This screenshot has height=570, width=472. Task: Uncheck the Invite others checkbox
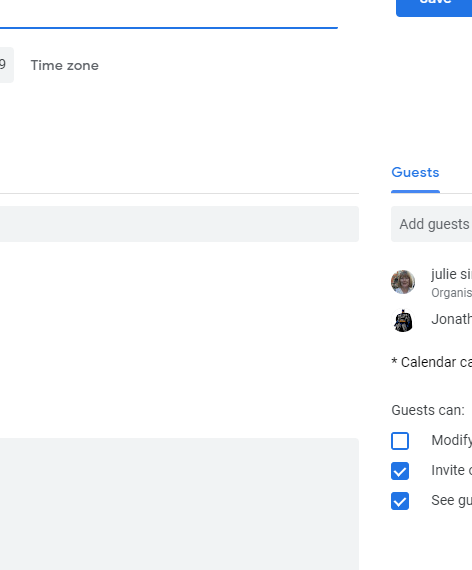[x=400, y=471]
